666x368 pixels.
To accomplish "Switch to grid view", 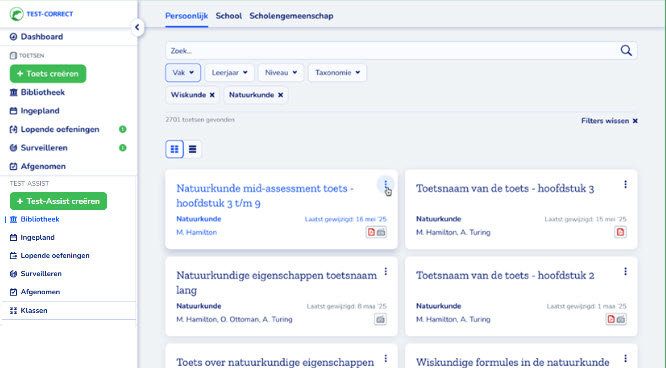I will coord(175,149).
